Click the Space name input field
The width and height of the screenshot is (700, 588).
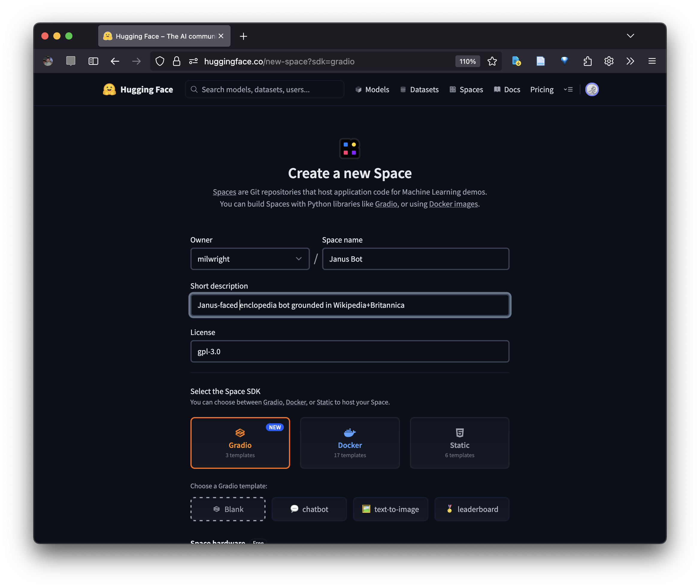(415, 259)
